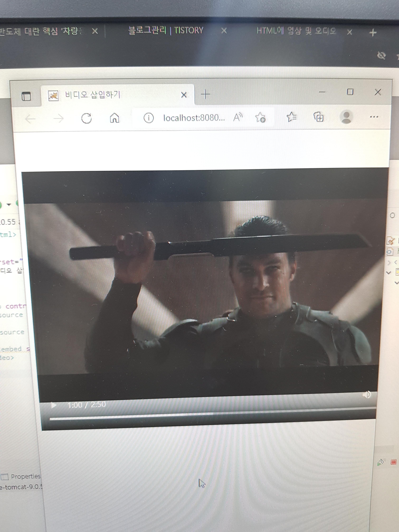Expand toolbar dropdown arrow in Eclipse
This screenshot has width=399, height=532.
(x=9, y=205)
